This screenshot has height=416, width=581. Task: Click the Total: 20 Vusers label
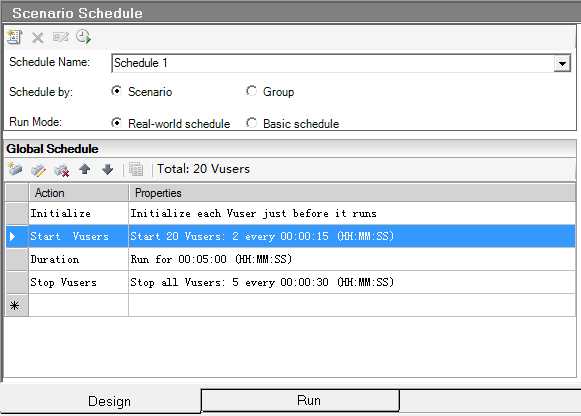(203, 169)
